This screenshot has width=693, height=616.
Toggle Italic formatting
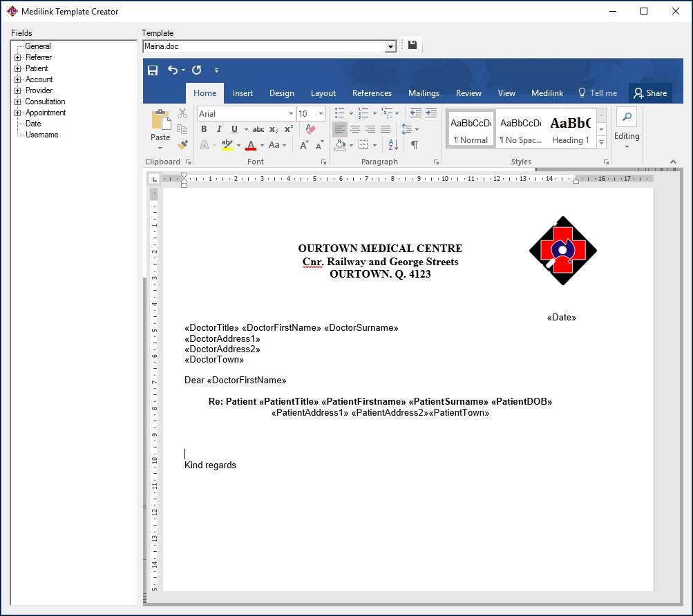[x=219, y=129]
